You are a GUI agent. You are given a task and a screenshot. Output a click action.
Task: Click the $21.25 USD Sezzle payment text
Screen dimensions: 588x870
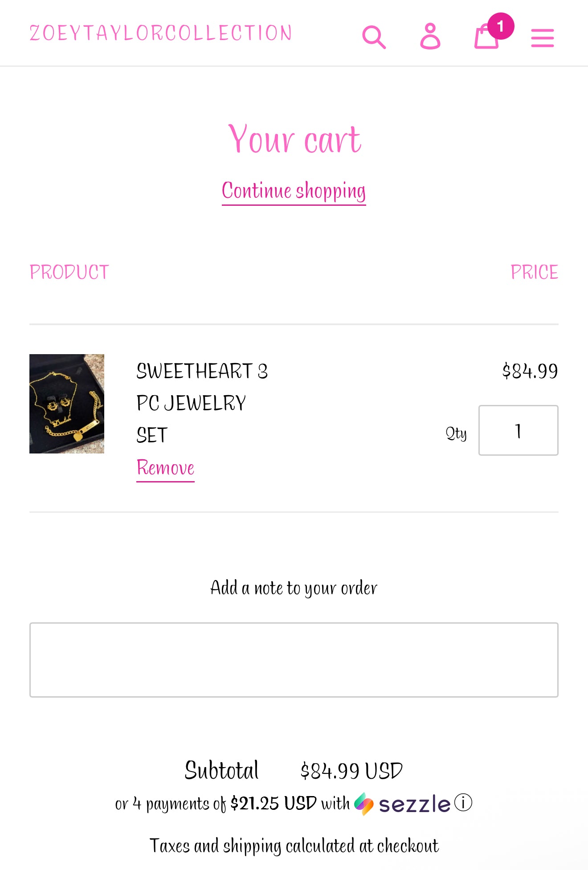click(x=273, y=804)
